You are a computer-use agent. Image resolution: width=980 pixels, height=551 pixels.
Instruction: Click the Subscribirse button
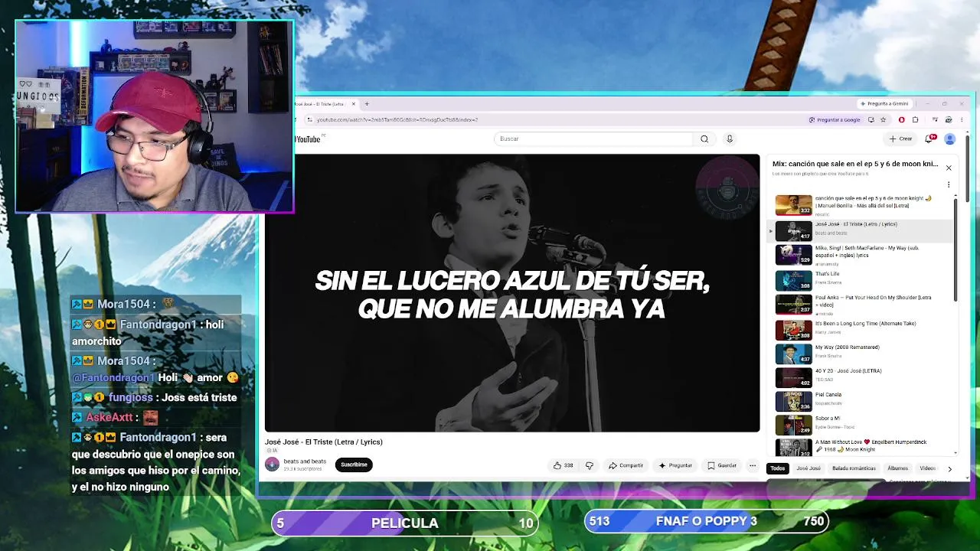pos(354,465)
